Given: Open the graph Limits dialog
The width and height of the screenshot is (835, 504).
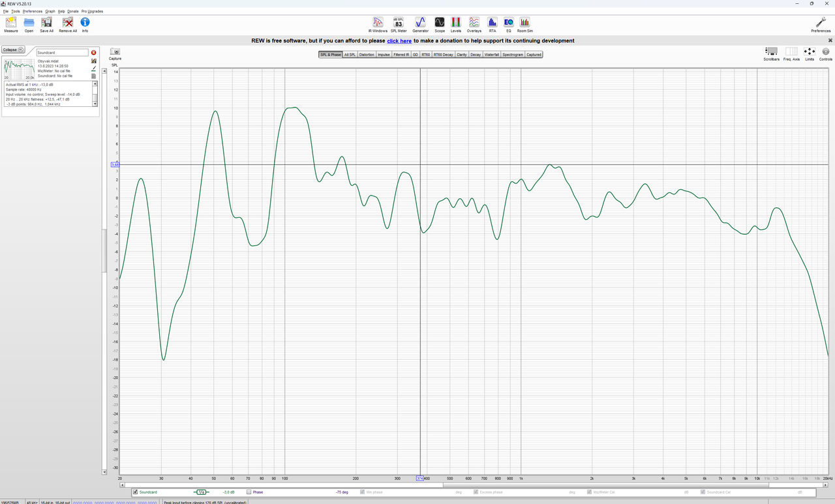Looking at the screenshot, I should point(810,53).
